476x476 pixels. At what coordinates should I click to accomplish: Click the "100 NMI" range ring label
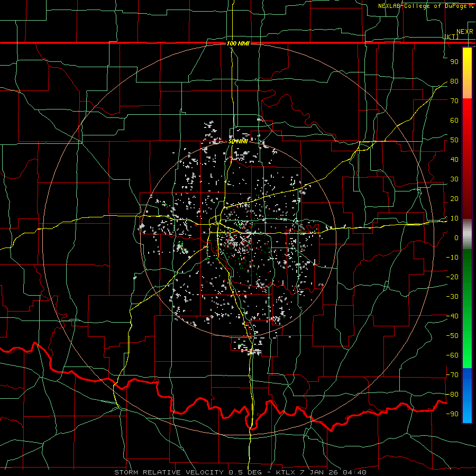(238, 43)
